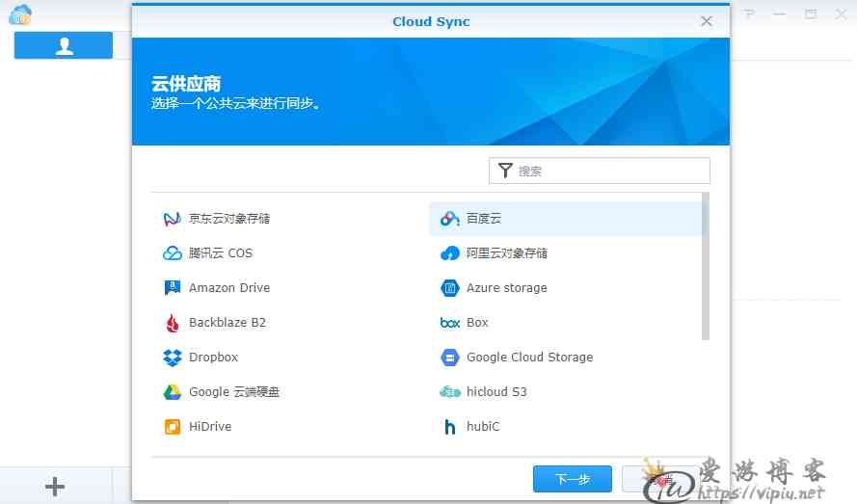Click the help icon in background window

pyautogui.click(x=749, y=13)
